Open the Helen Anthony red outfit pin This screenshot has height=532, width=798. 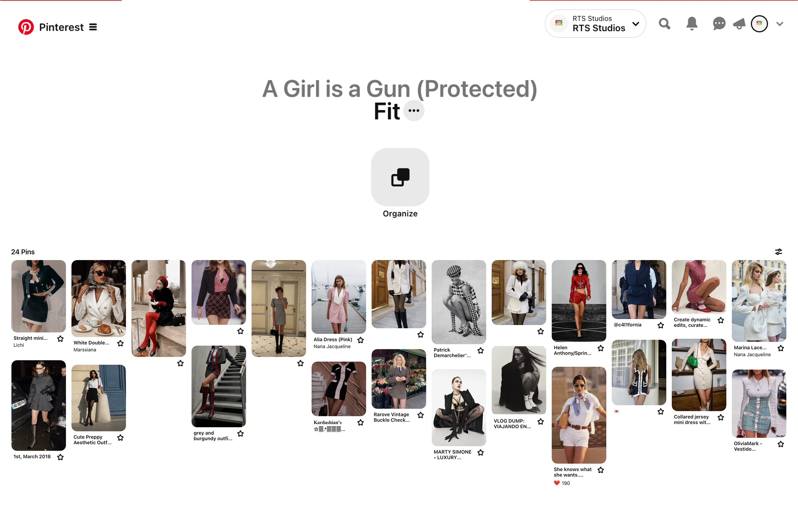(x=579, y=301)
